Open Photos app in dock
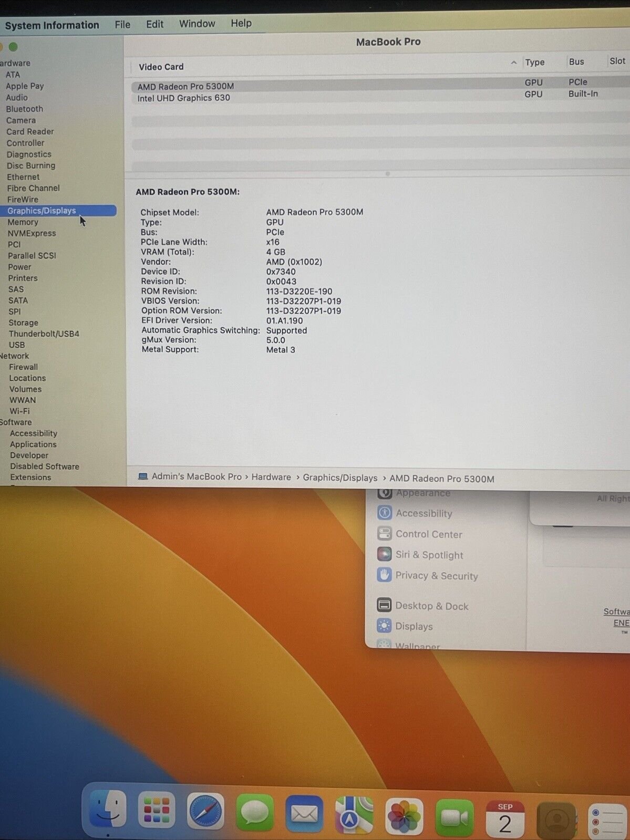Image resolution: width=630 pixels, height=840 pixels. pyautogui.click(x=404, y=816)
